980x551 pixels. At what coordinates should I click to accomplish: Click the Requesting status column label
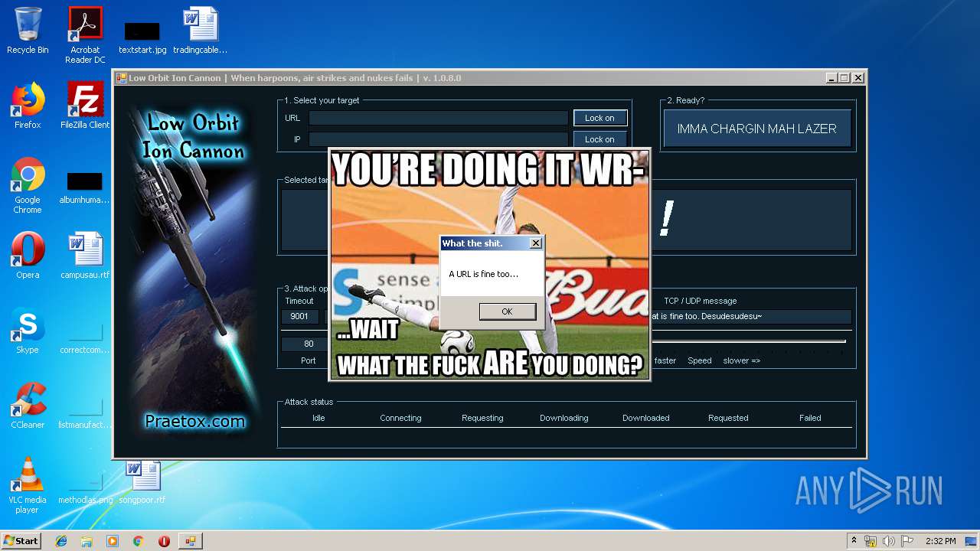(x=482, y=418)
